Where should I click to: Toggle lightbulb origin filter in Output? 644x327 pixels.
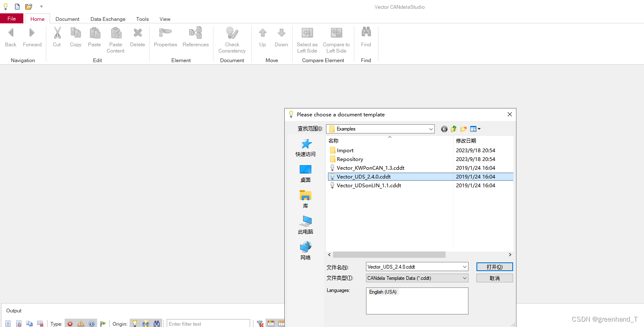(x=135, y=324)
